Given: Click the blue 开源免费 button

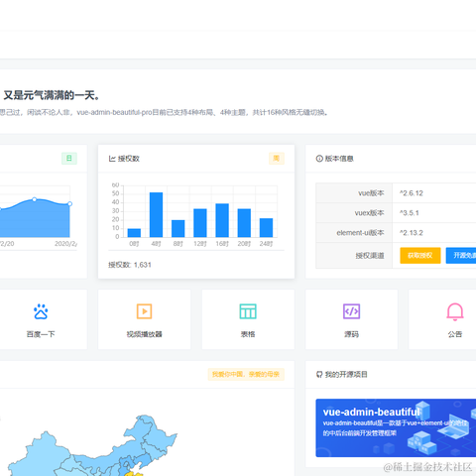Looking at the screenshot, I should pyautogui.click(x=461, y=256).
